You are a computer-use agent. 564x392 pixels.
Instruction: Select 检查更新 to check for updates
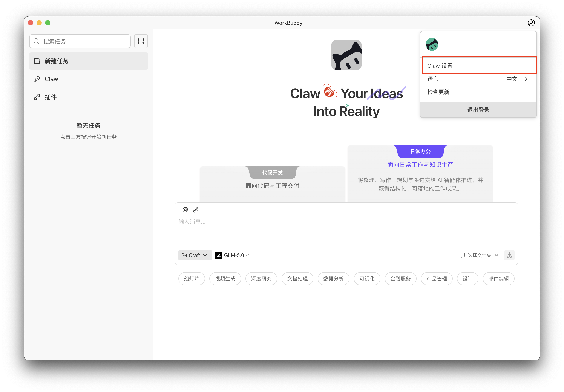pyautogui.click(x=438, y=92)
